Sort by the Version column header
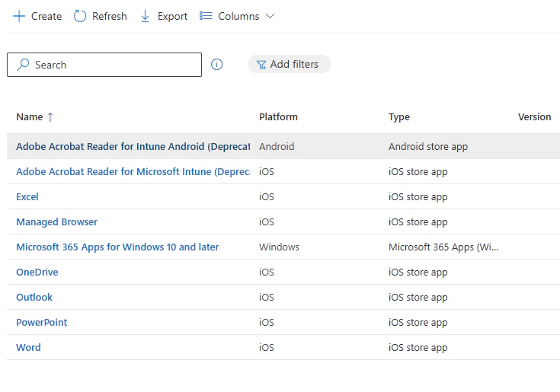The width and height of the screenshot is (560, 392). coord(534,117)
